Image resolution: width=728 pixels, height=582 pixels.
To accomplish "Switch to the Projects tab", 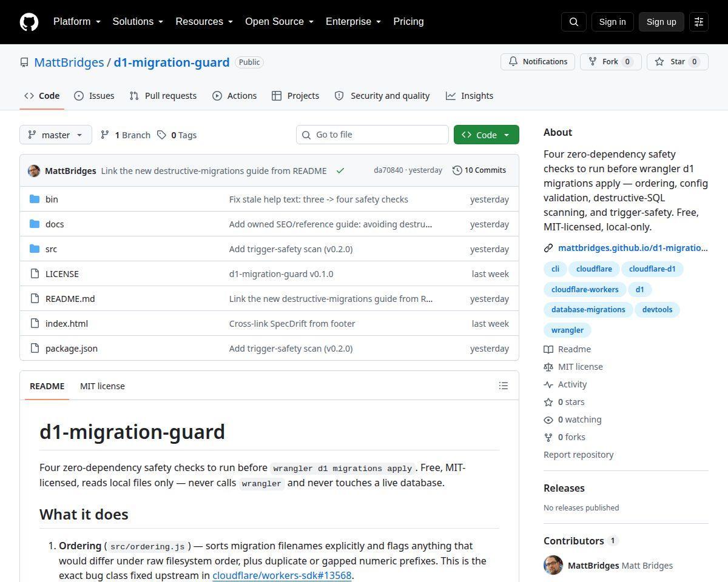I will 295,96.
